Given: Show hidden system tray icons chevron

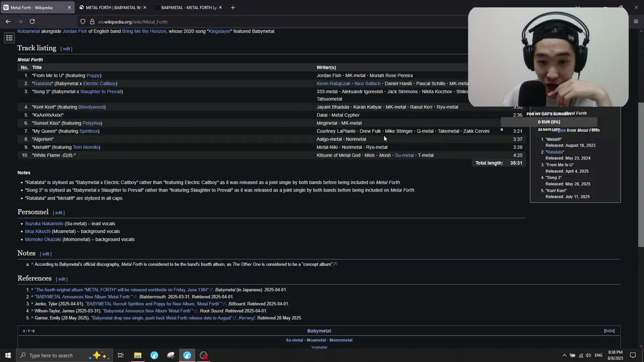Looking at the screenshot, I should (x=564, y=355).
